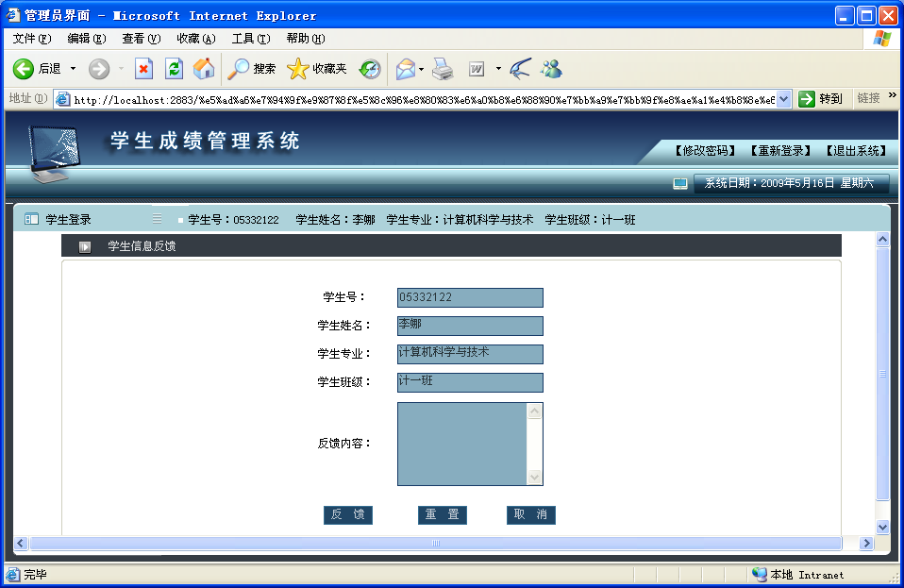Click the green Go (转到) arrow
The height and width of the screenshot is (588, 904).
(807, 99)
